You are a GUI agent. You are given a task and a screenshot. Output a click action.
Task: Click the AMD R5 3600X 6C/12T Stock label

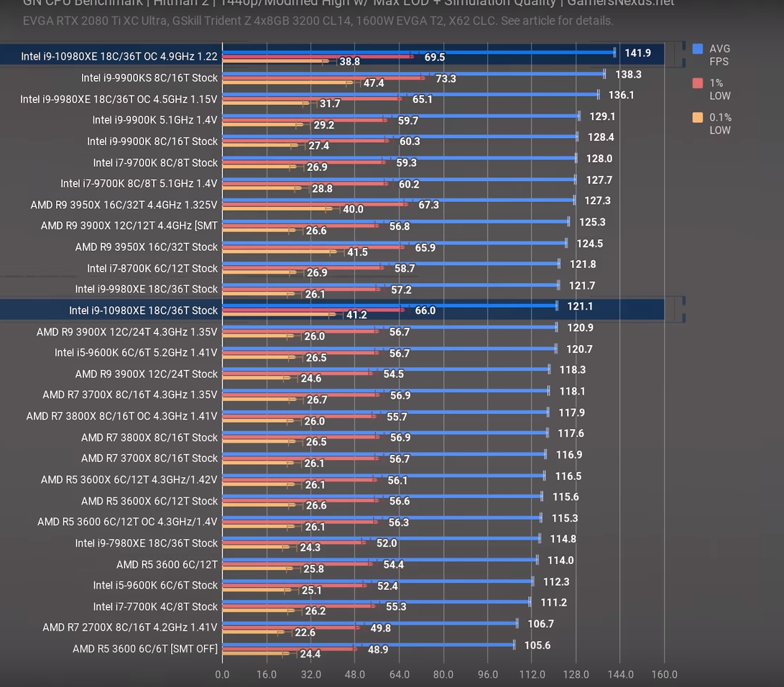pos(149,501)
